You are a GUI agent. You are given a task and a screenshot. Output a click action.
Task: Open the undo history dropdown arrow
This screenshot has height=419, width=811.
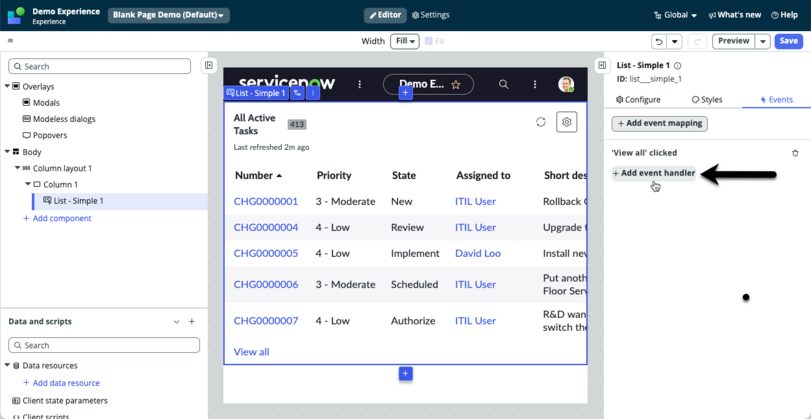click(674, 41)
